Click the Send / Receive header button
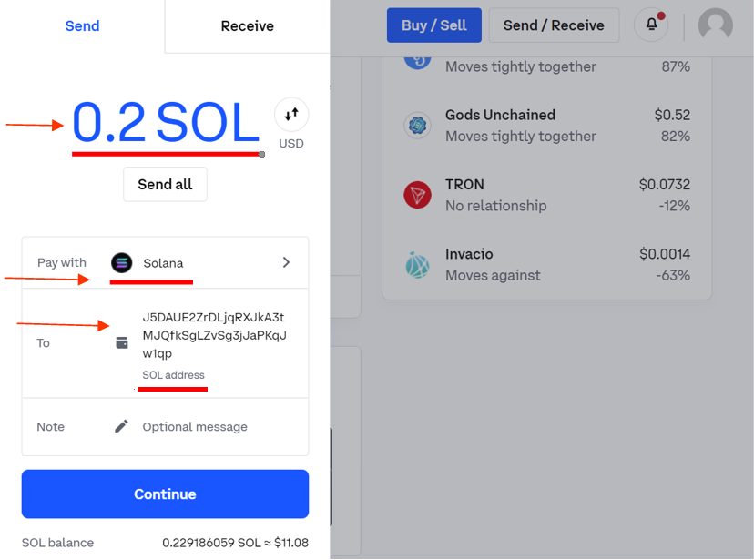 tap(554, 25)
